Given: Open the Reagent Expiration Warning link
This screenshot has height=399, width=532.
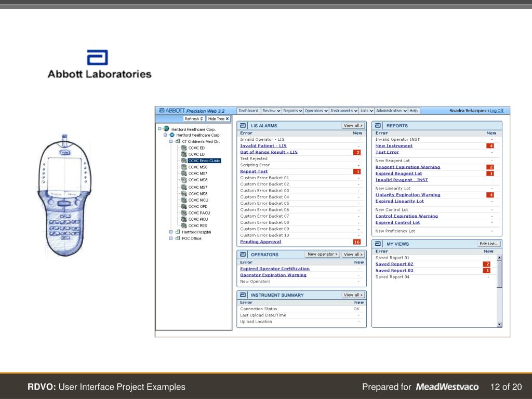Looking at the screenshot, I should (407, 167).
